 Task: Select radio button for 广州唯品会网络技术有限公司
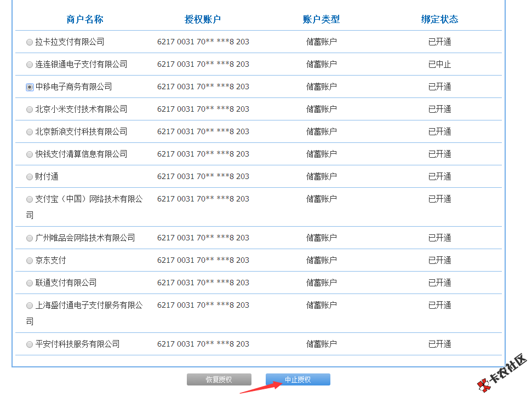30,238
